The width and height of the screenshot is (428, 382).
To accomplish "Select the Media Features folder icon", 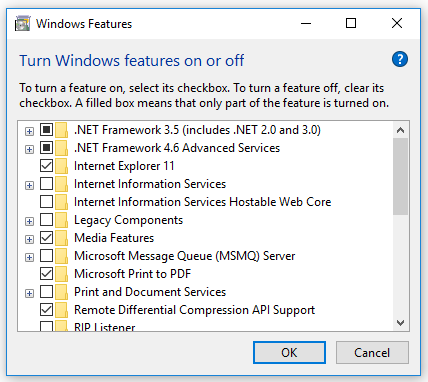I will click(x=62, y=238).
